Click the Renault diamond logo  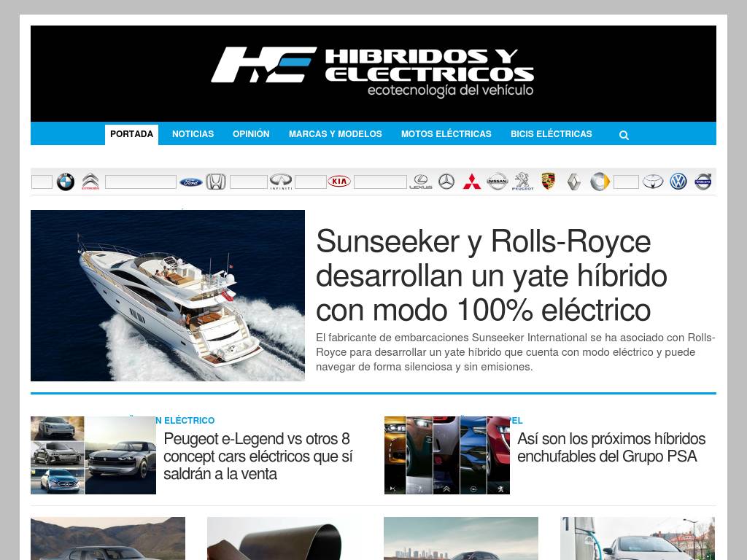tap(574, 182)
